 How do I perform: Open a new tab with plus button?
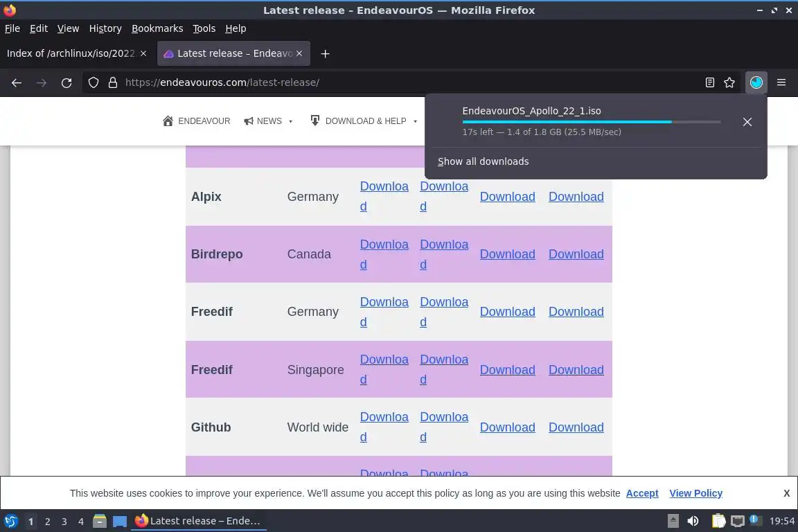pos(325,53)
